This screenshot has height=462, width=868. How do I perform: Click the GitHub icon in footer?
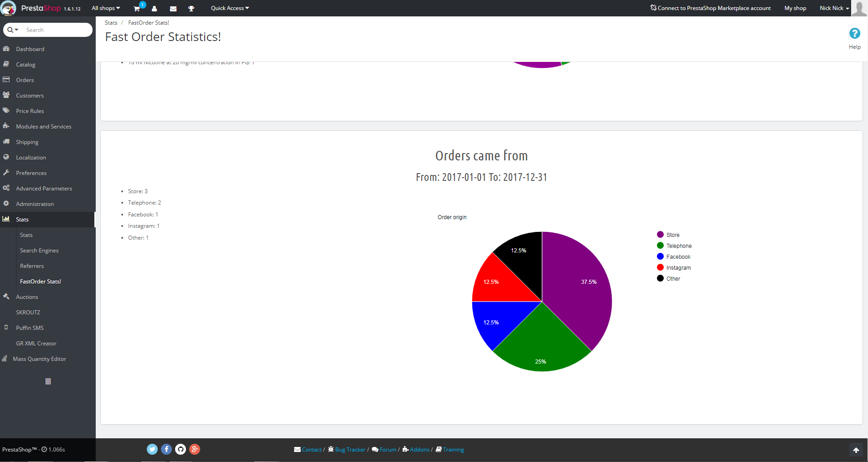[x=181, y=449]
